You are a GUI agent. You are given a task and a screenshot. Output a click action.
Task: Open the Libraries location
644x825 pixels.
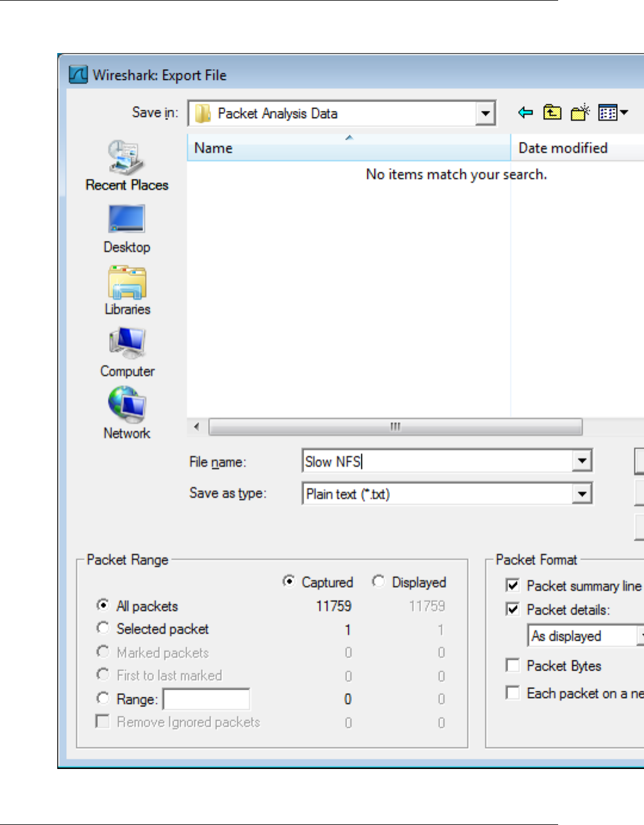127,291
